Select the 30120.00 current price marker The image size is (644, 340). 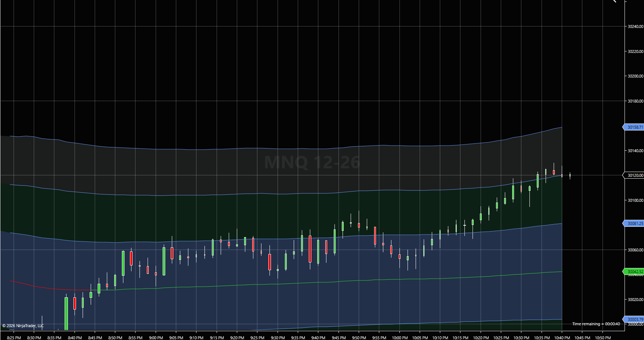[x=633, y=175]
